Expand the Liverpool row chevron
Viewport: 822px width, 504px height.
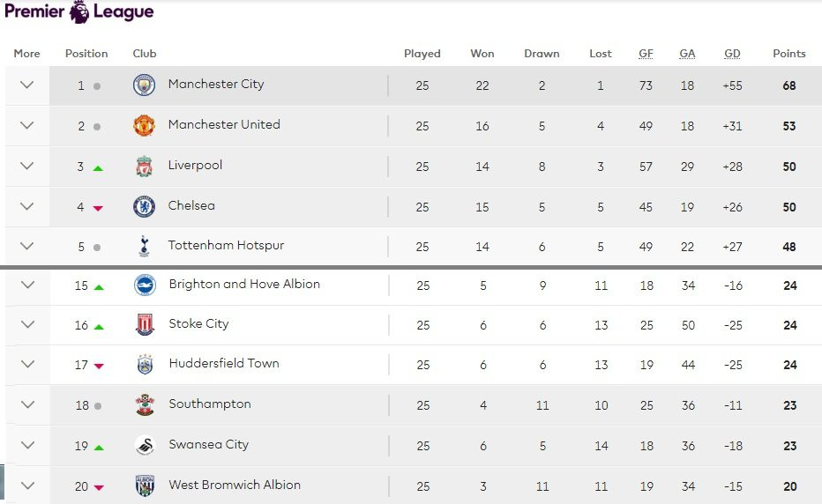click(x=26, y=167)
